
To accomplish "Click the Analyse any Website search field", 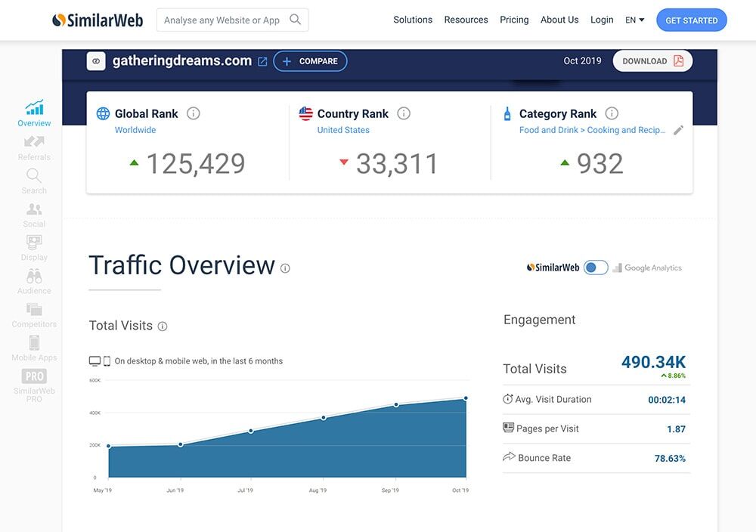I will pyautogui.click(x=222, y=20).
